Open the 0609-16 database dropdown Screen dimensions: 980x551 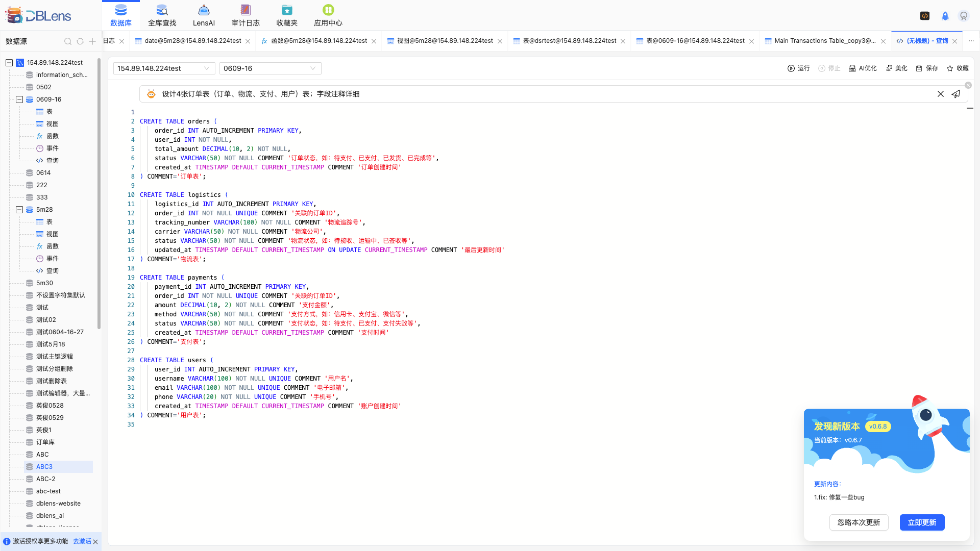[269, 68]
